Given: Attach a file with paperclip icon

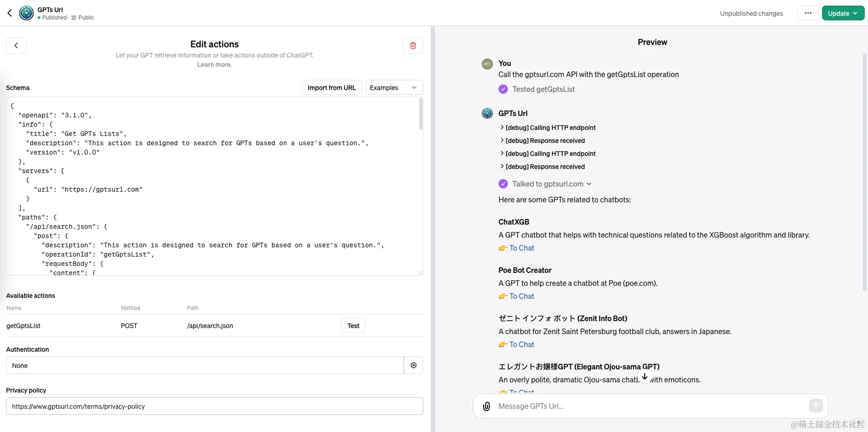Looking at the screenshot, I should point(486,406).
